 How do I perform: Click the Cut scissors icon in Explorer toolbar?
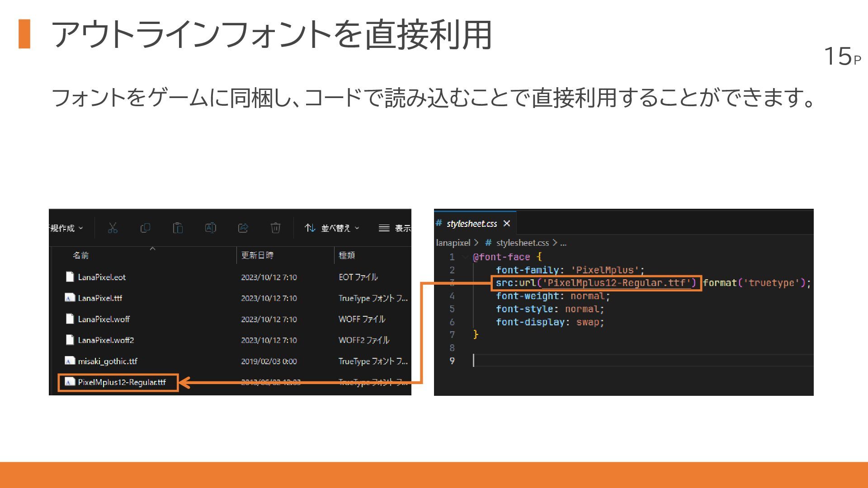pyautogui.click(x=113, y=228)
